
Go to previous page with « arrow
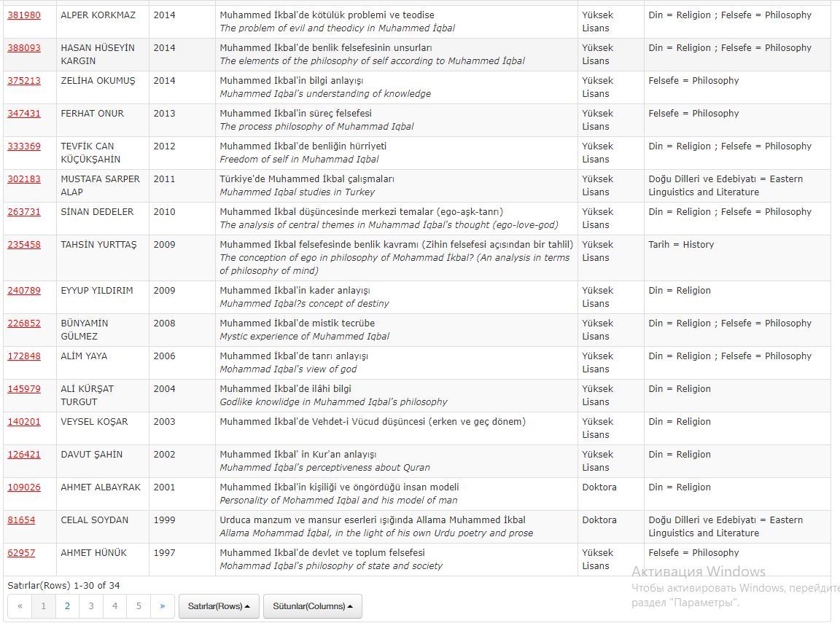point(20,606)
